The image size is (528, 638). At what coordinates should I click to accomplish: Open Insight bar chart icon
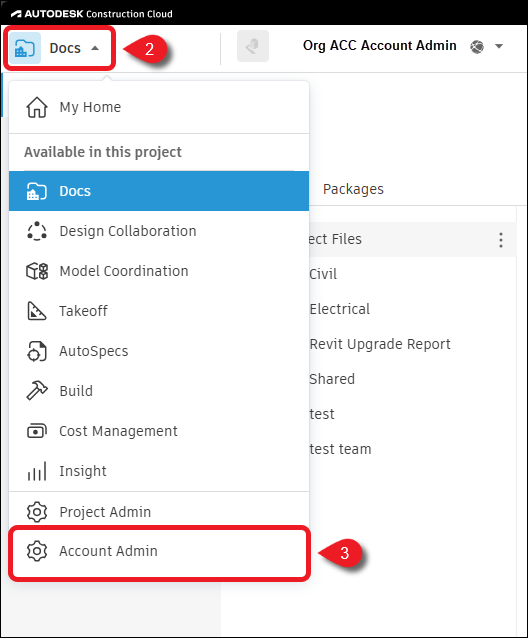(37, 471)
